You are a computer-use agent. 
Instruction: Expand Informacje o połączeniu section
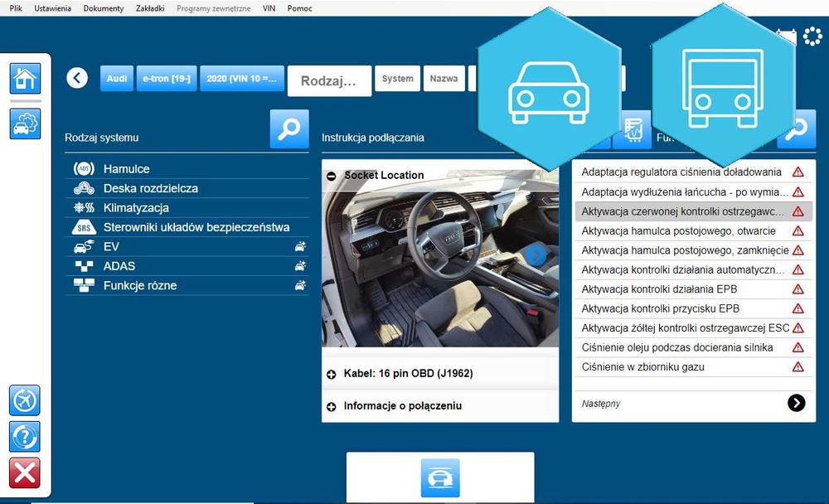tap(332, 407)
